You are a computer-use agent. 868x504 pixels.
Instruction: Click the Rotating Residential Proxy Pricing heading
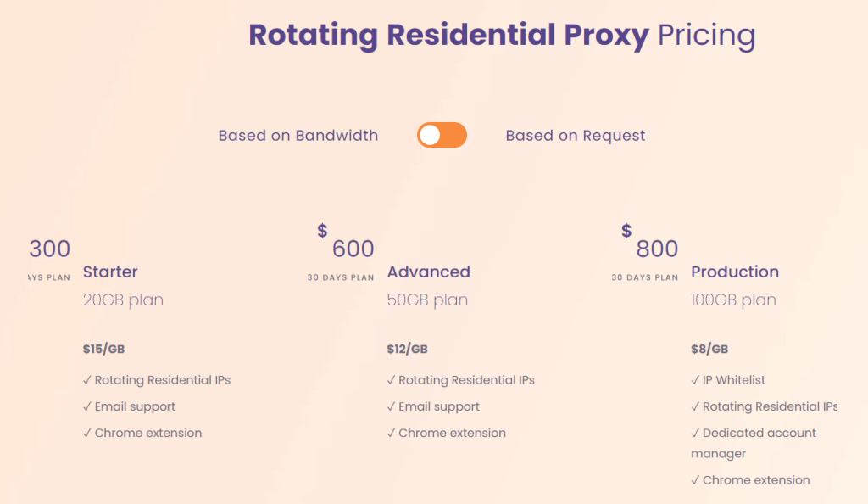click(502, 36)
